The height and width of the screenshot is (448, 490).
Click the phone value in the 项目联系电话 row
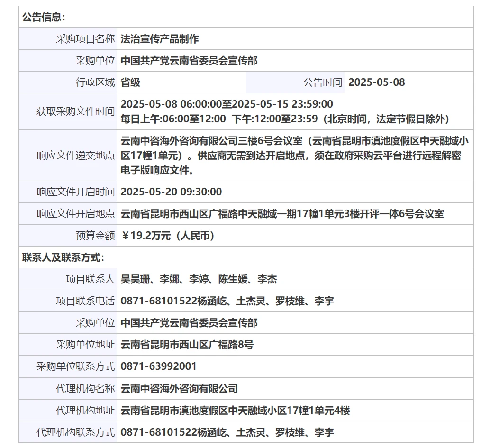[227, 301]
